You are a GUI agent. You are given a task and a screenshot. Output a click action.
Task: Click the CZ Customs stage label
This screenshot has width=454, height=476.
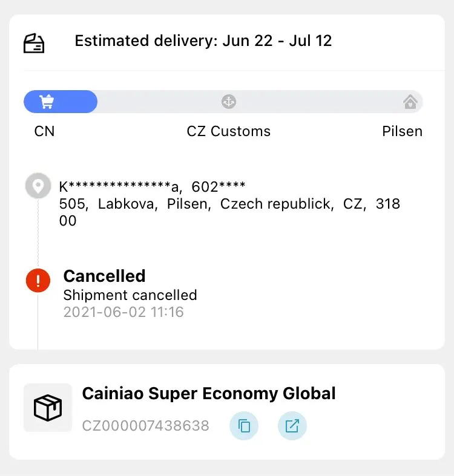[x=229, y=131]
